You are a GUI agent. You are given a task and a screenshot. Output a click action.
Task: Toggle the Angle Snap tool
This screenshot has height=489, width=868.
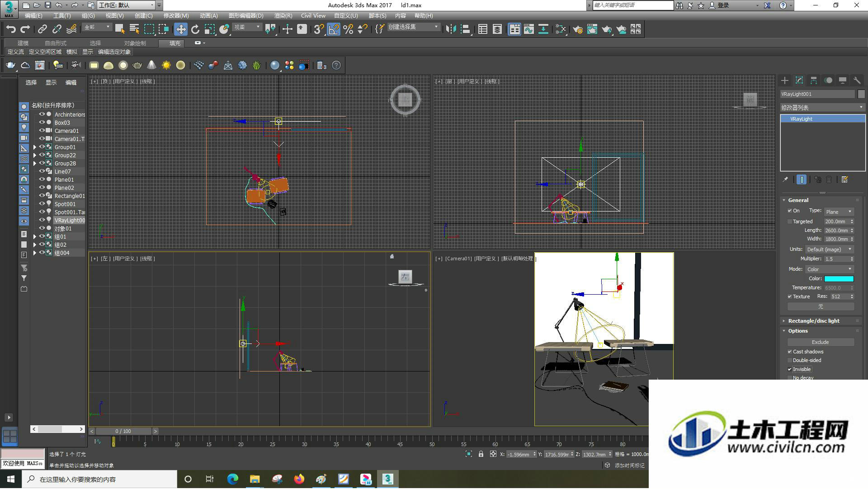tap(334, 29)
